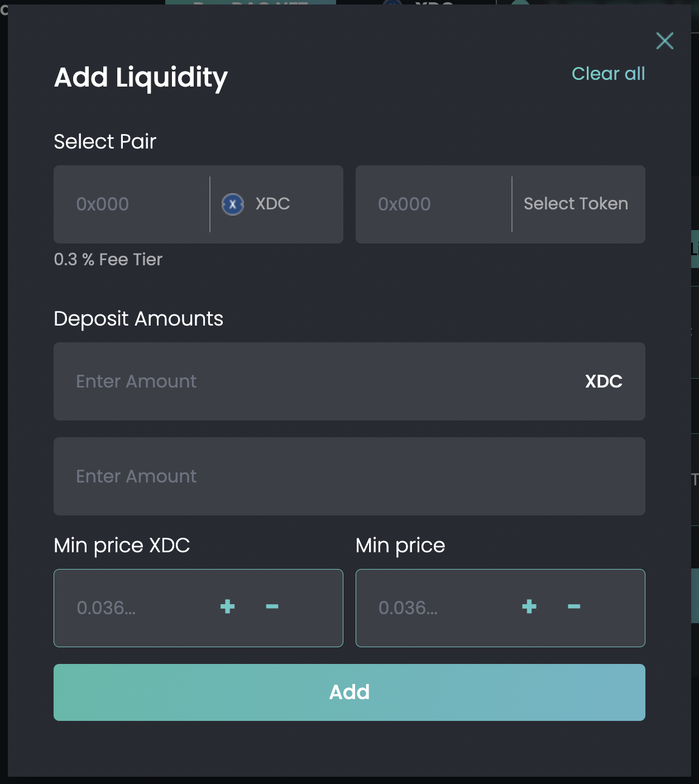
Task: Click the 0.3 % Fee Tier text
Action: [x=108, y=260]
